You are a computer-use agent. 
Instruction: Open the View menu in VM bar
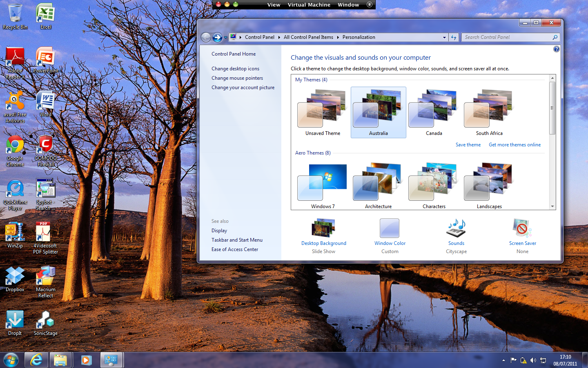tap(274, 5)
